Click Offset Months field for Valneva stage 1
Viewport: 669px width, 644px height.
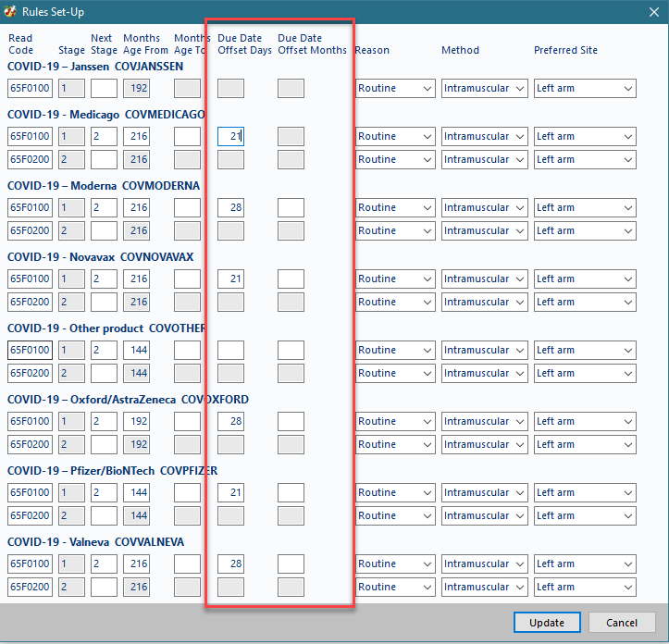click(291, 564)
